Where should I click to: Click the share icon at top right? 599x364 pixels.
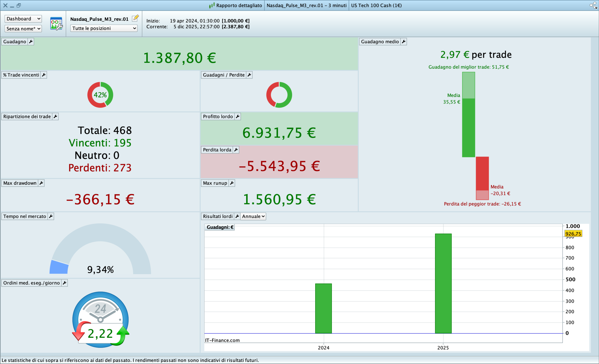click(x=593, y=5)
